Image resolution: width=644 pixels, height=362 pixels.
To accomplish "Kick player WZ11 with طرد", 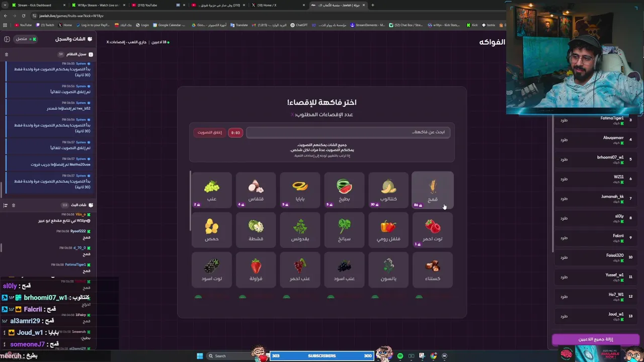I will point(564,179).
